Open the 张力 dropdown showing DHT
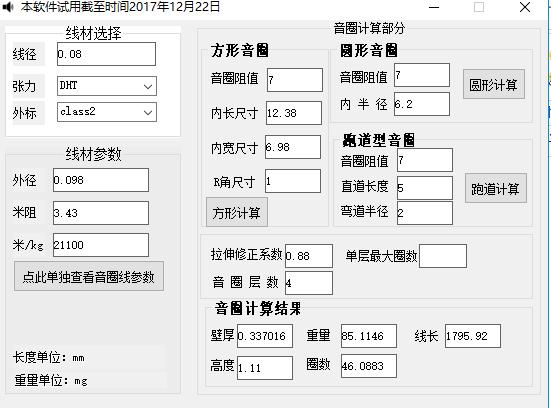The height and width of the screenshot is (408, 551). pyautogui.click(x=107, y=86)
